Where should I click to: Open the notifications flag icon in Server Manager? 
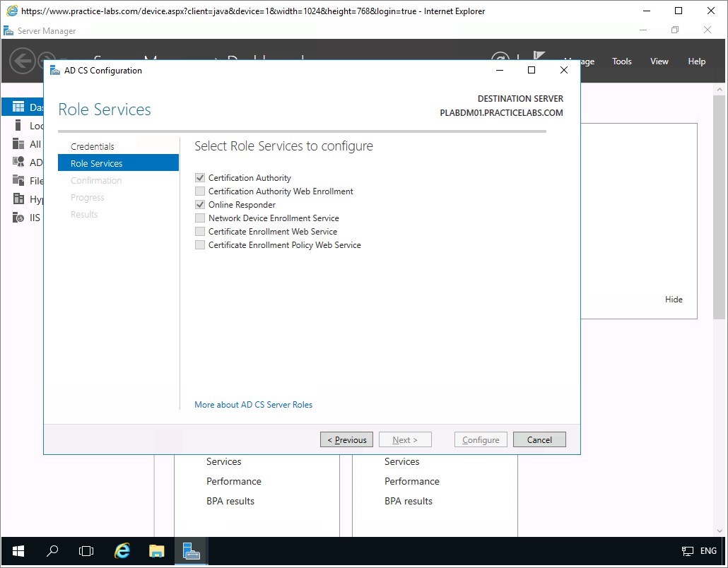click(539, 56)
